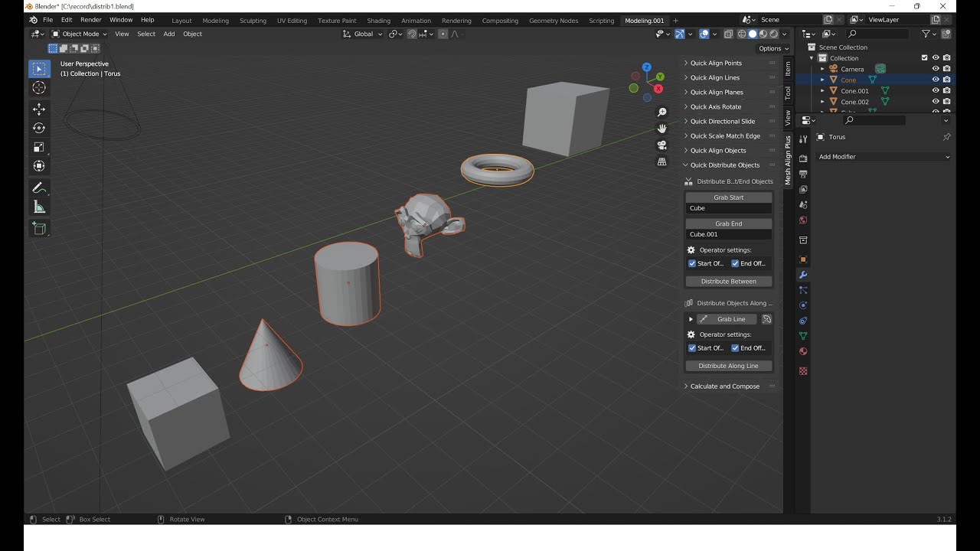The height and width of the screenshot is (551, 980).
Task: Pin the Torus properties panel
Action: (946, 137)
